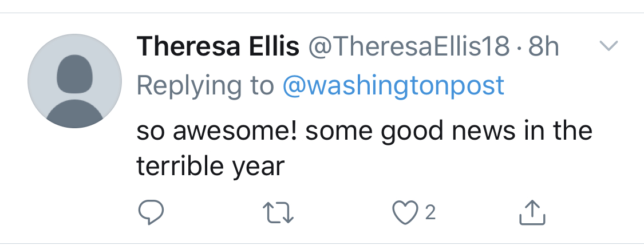Retweet this tweet using the arrows icon

pyautogui.click(x=281, y=212)
